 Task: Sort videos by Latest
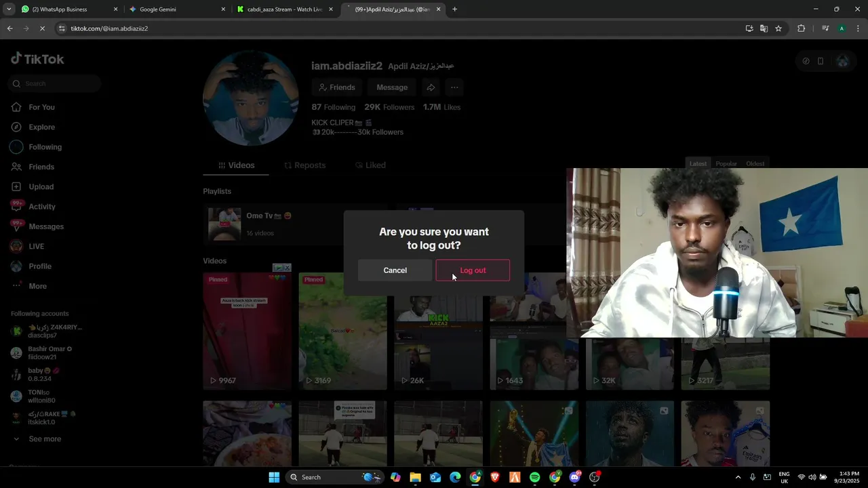click(698, 163)
